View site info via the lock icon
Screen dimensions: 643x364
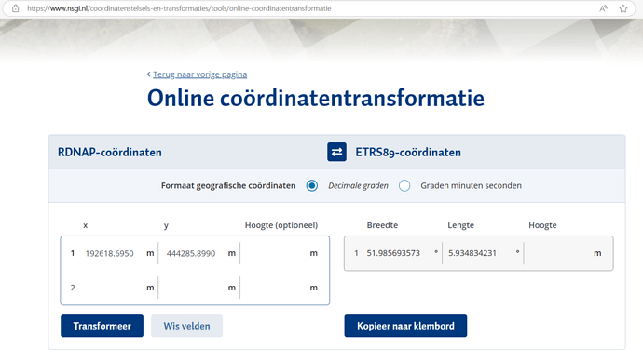point(15,8)
